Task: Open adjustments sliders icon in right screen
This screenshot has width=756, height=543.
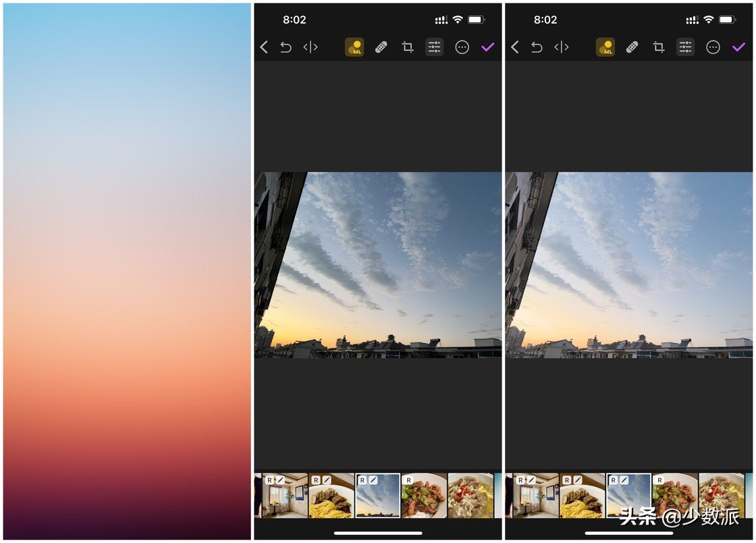Action: [685, 47]
